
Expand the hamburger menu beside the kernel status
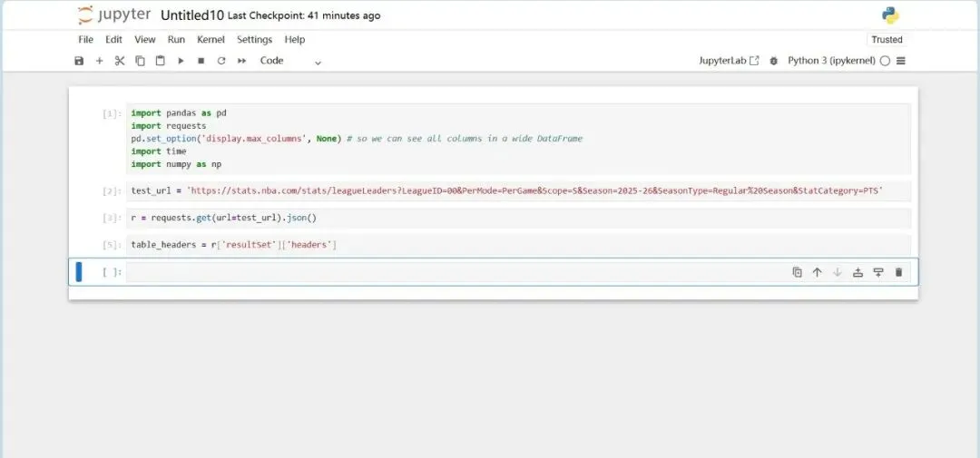coord(901,61)
